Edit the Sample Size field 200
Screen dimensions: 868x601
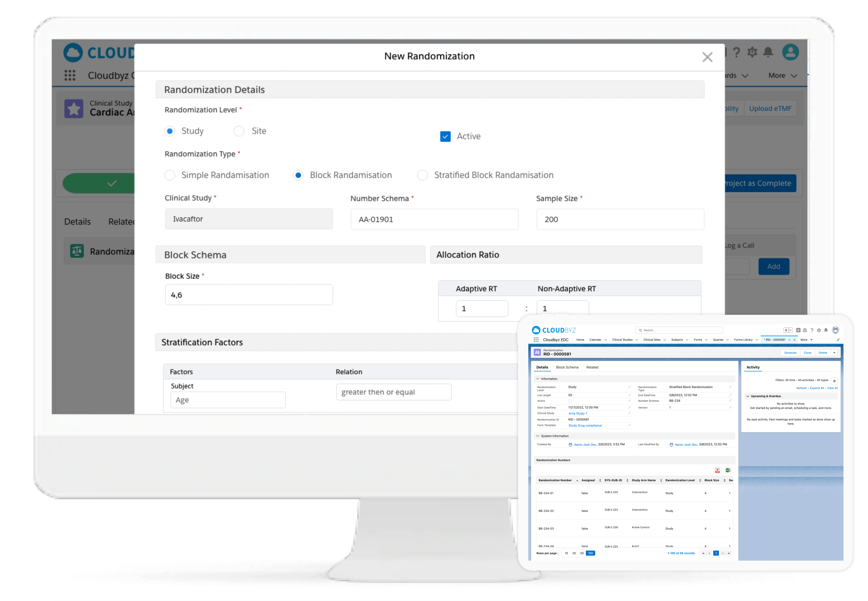[620, 219]
